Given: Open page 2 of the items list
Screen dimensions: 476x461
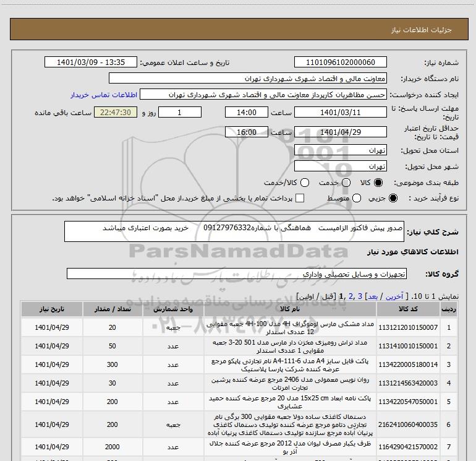Looking at the screenshot, I should tap(351, 296).
